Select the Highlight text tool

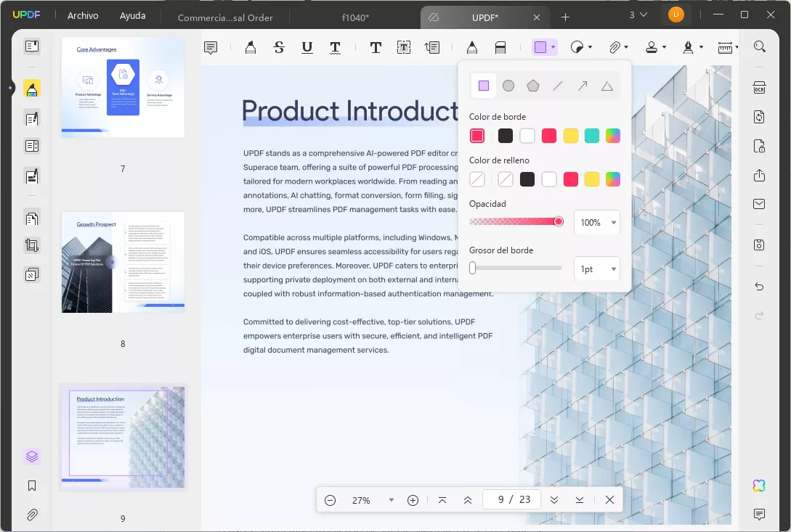pyautogui.click(x=250, y=47)
